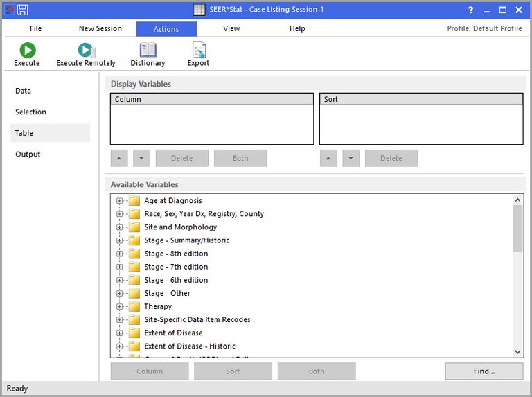Open the Dictionary book icon

(148, 50)
